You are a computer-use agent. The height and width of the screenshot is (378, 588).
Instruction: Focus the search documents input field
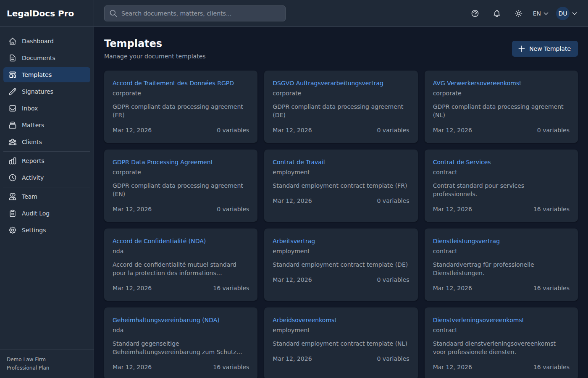(195, 13)
